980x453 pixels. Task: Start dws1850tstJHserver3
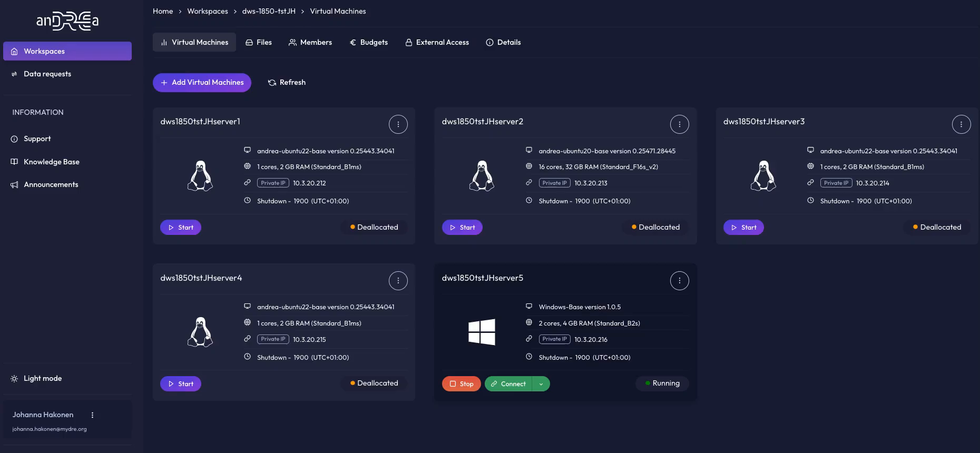[743, 228]
